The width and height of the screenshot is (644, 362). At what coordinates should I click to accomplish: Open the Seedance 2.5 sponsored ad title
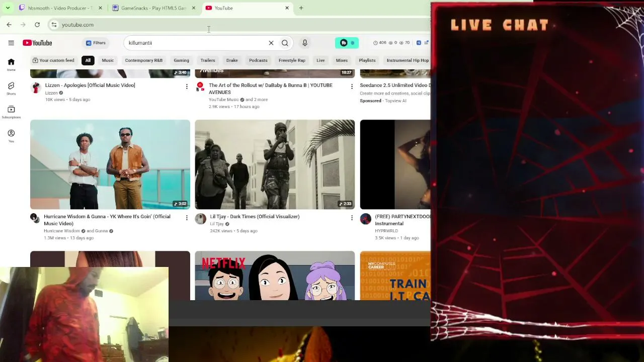(395, 85)
